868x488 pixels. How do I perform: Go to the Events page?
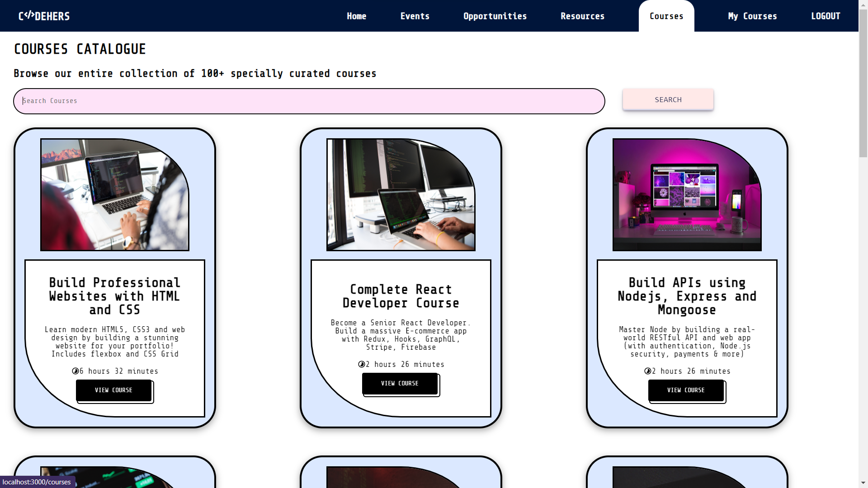point(415,16)
